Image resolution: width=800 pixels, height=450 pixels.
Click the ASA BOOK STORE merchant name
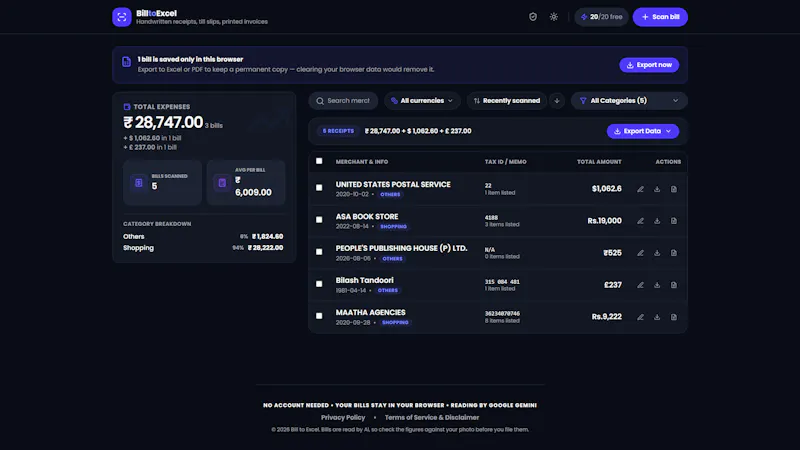pos(367,216)
